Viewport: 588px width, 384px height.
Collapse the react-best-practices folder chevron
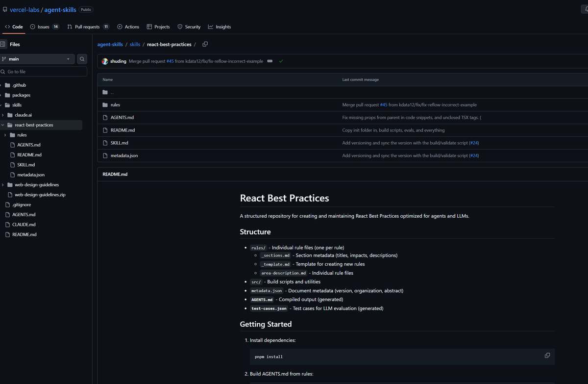2,125
